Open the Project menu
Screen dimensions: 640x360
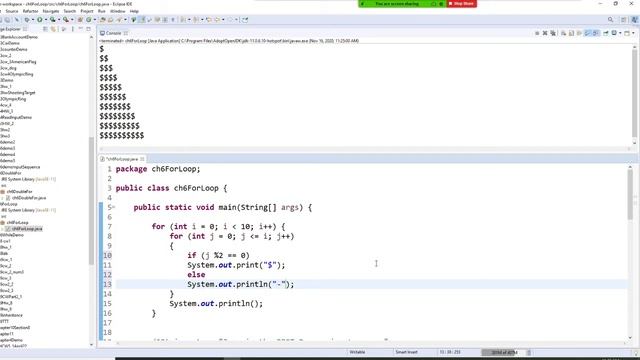tap(87, 11)
